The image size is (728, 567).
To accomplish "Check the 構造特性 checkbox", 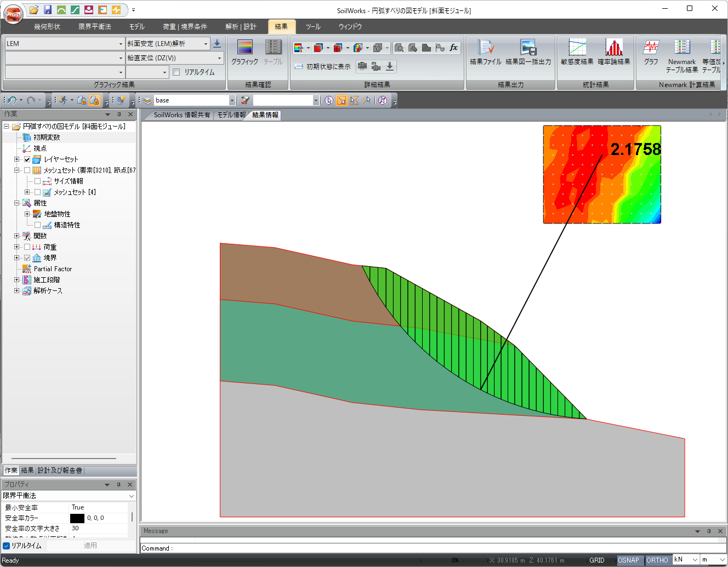I will (x=37, y=225).
